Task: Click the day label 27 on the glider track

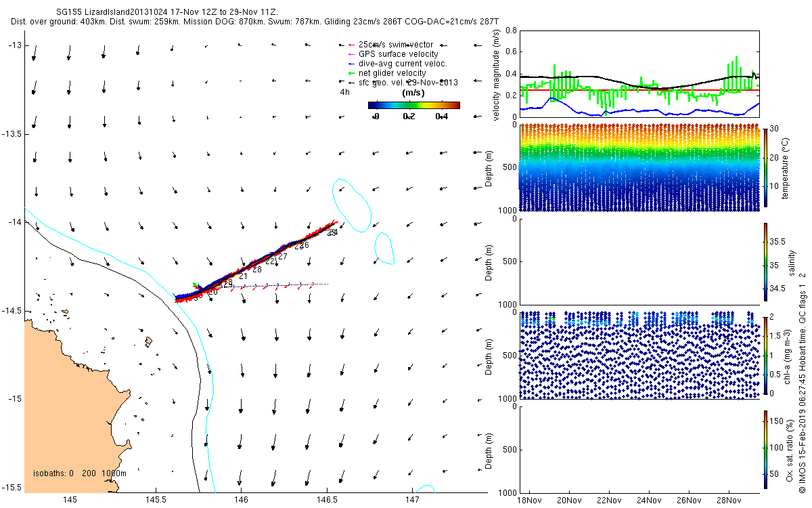Action: [283, 256]
